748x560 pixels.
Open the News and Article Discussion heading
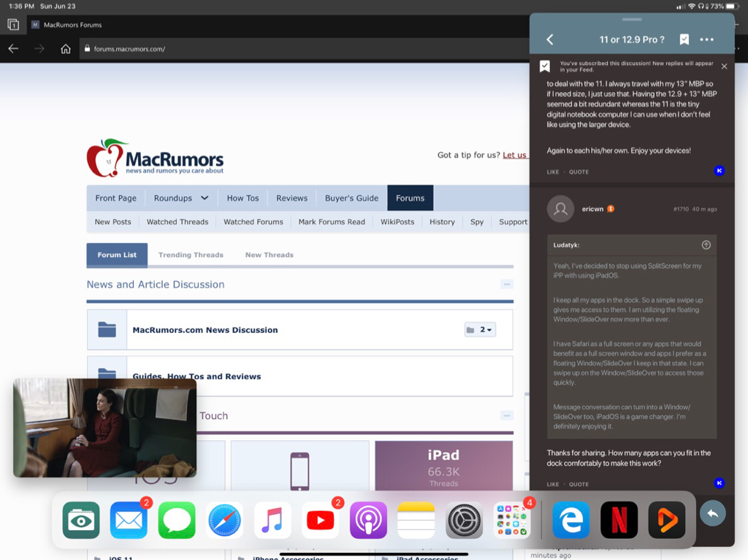pyautogui.click(x=156, y=284)
